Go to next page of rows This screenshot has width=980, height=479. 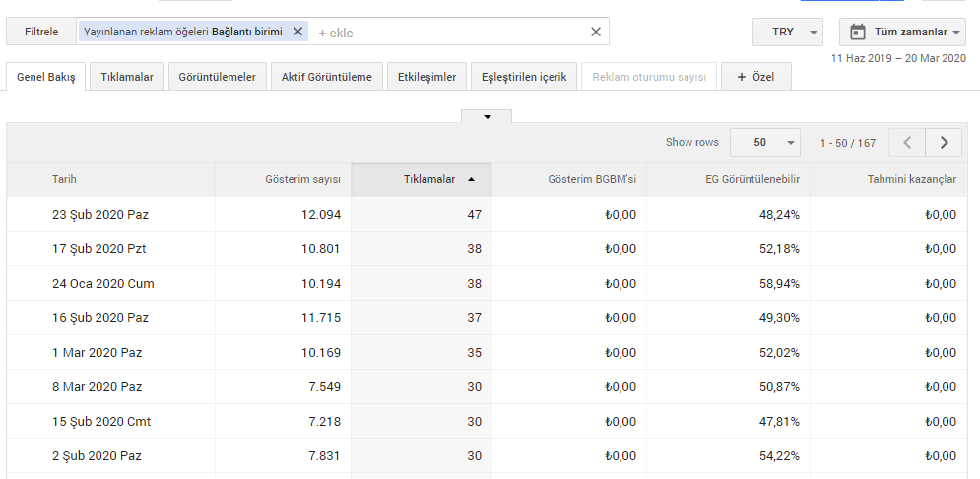click(x=944, y=142)
